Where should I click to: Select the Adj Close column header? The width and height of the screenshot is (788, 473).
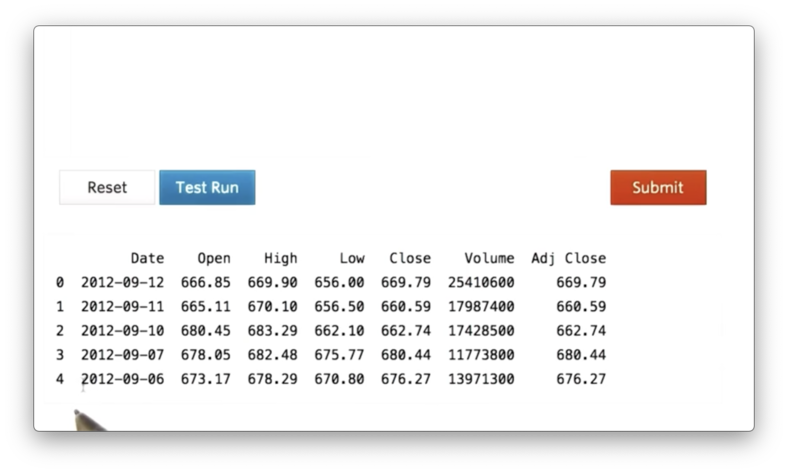pos(568,259)
